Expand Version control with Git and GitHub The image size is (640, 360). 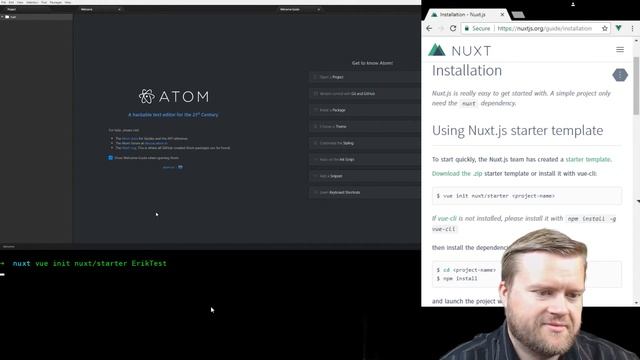tap(365, 93)
